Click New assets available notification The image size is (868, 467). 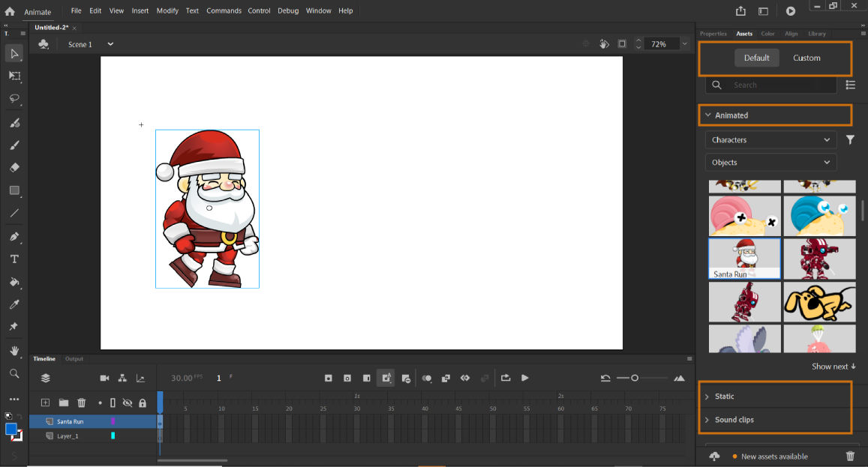(x=773, y=457)
